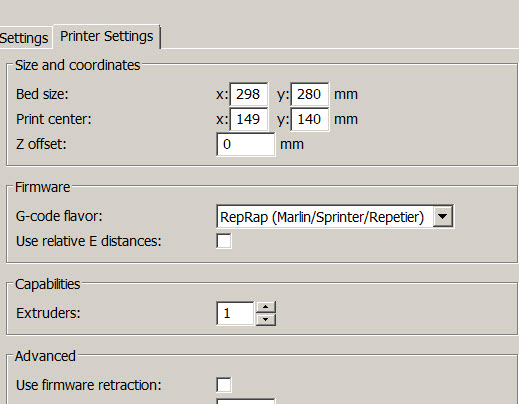
Task: Open the partially visible Settings tab
Action: coord(24,38)
